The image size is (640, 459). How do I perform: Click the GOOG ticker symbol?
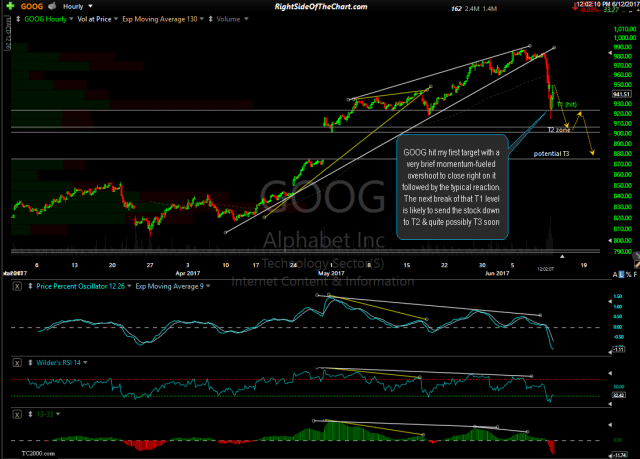(x=32, y=6)
